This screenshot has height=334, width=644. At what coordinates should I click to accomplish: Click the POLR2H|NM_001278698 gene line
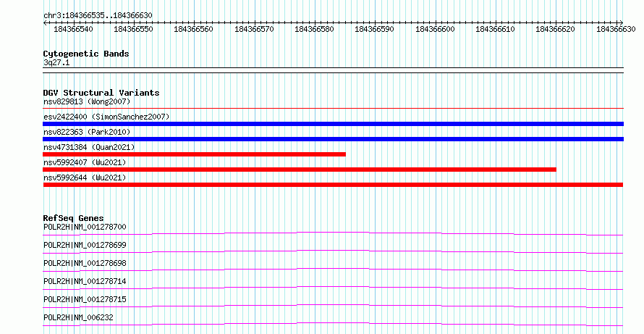333,270
